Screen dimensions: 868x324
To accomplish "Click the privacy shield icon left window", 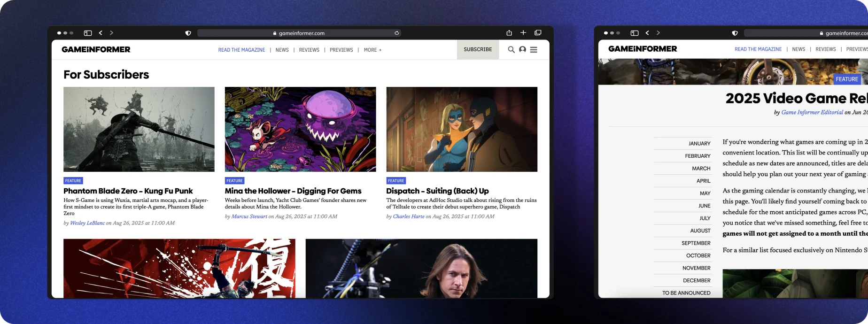I will pyautogui.click(x=188, y=33).
